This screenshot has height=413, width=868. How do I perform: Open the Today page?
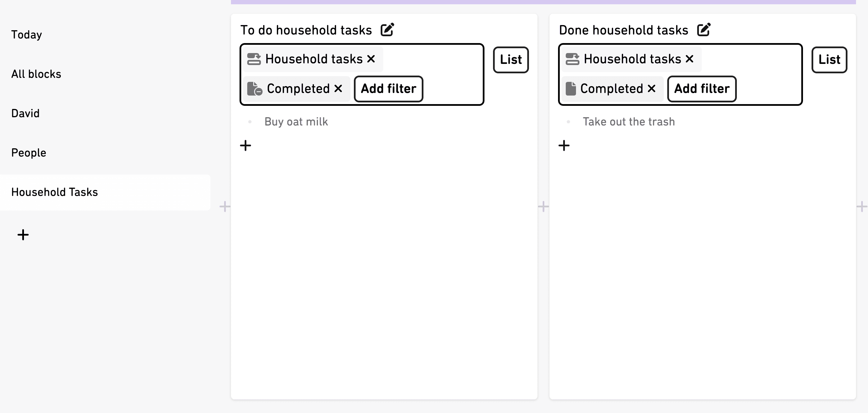tap(27, 35)
